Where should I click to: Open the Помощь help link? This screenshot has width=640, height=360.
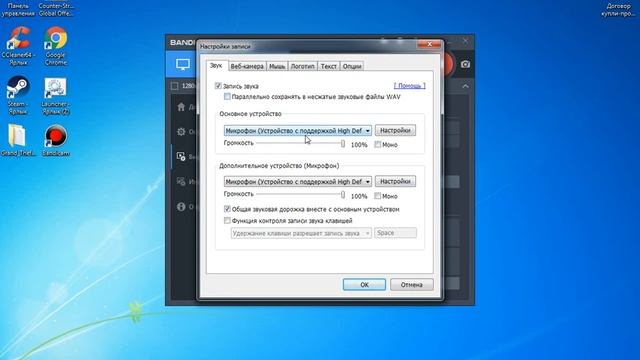tap(409, 85)
